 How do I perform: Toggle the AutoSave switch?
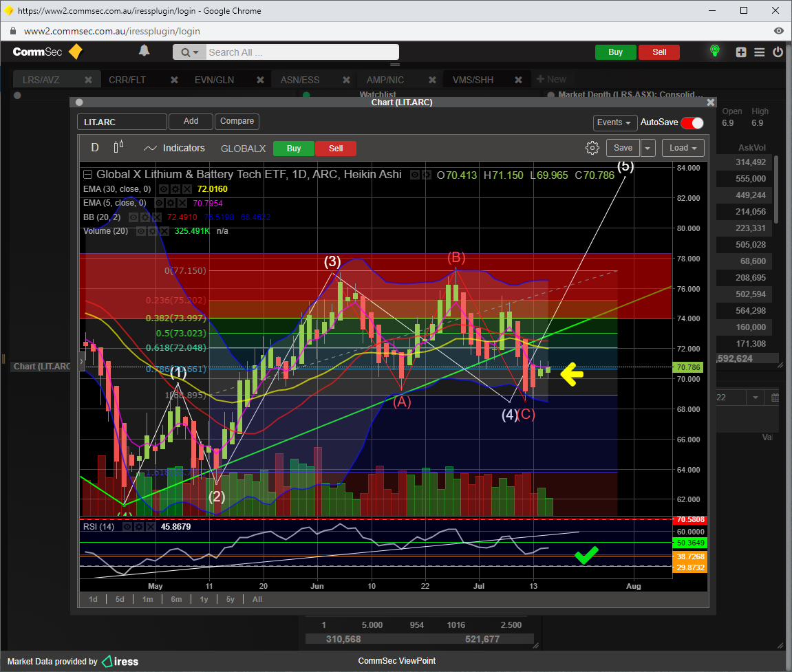tap(692, 122)
